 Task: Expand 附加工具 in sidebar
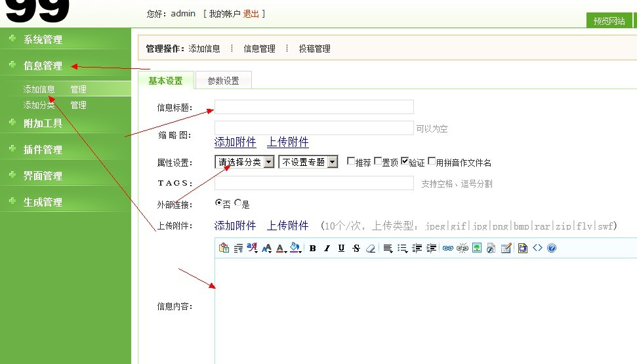point(43,123)
